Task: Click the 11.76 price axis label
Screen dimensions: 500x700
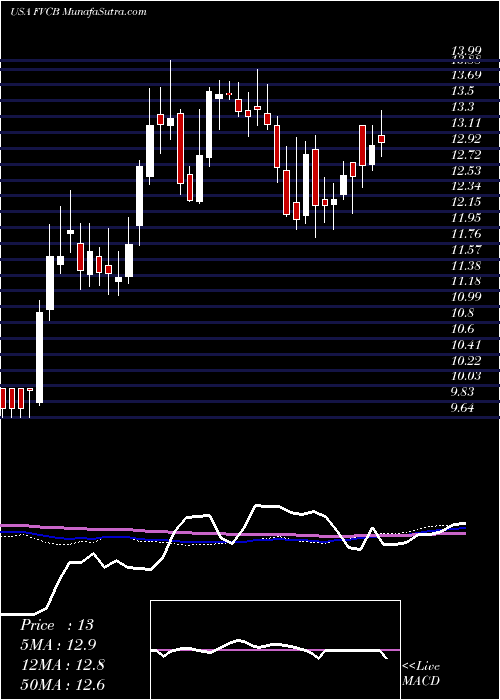Action: (466, 234)
